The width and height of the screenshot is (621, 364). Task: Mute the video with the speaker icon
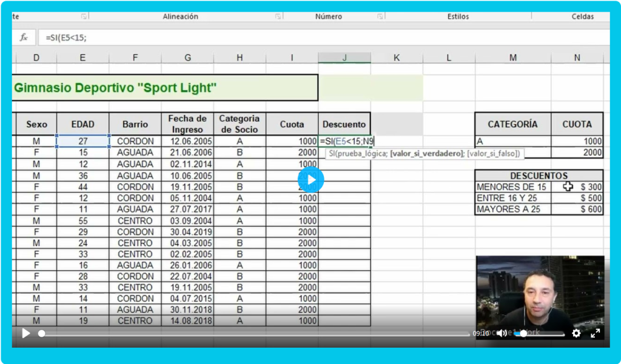point(502,333)
